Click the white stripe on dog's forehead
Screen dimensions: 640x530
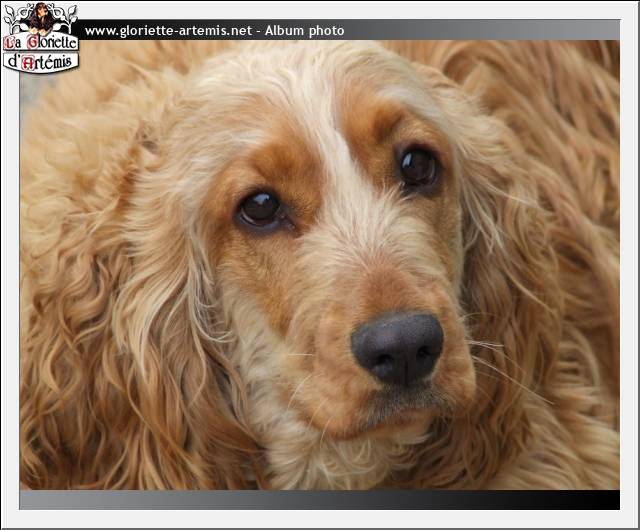[x=325, y=130]
